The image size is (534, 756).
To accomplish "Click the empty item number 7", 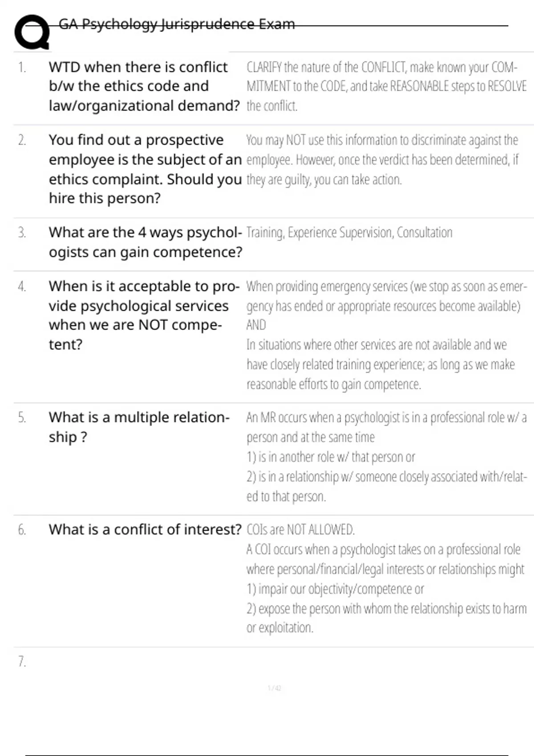I will (x=22, y=661).
